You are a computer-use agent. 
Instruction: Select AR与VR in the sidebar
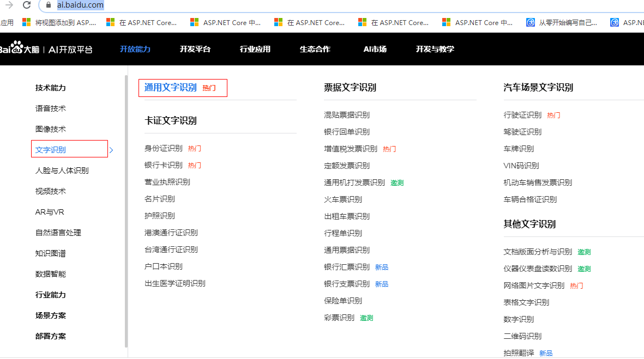coord(50,212)
